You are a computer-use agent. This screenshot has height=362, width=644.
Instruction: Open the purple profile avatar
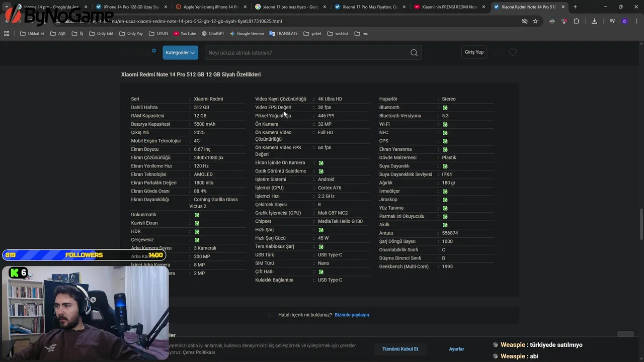(624, 21)
